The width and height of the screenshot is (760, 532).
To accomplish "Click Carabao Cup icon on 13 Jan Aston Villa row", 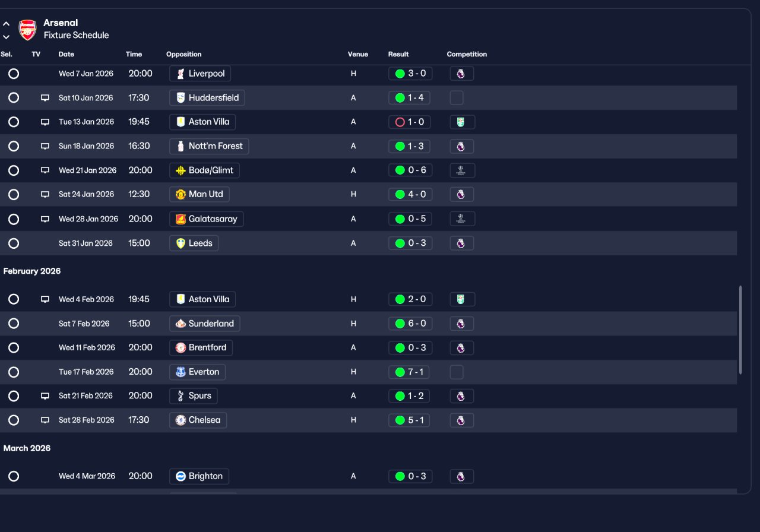I will [462, 122].
